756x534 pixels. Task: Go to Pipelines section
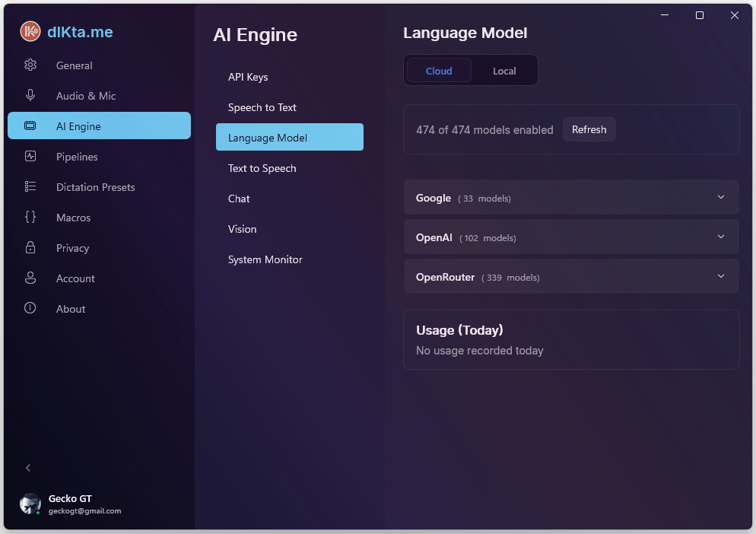click(x=100, y=156)
